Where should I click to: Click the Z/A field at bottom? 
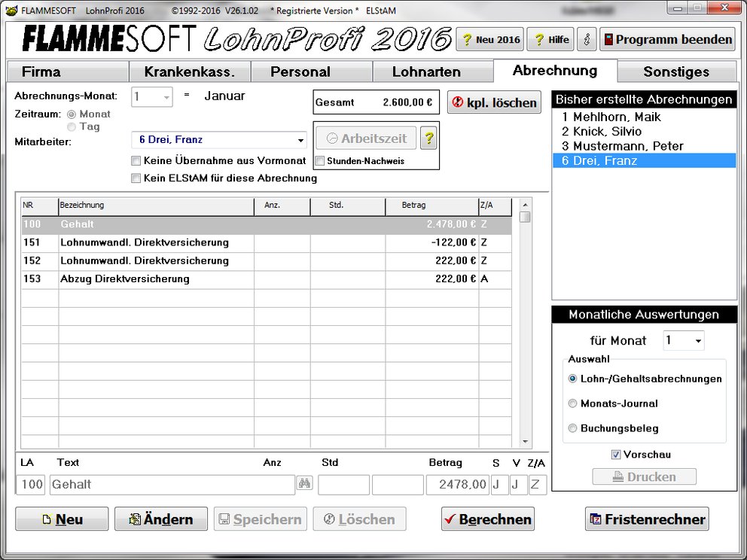click(x=538, y=485)
